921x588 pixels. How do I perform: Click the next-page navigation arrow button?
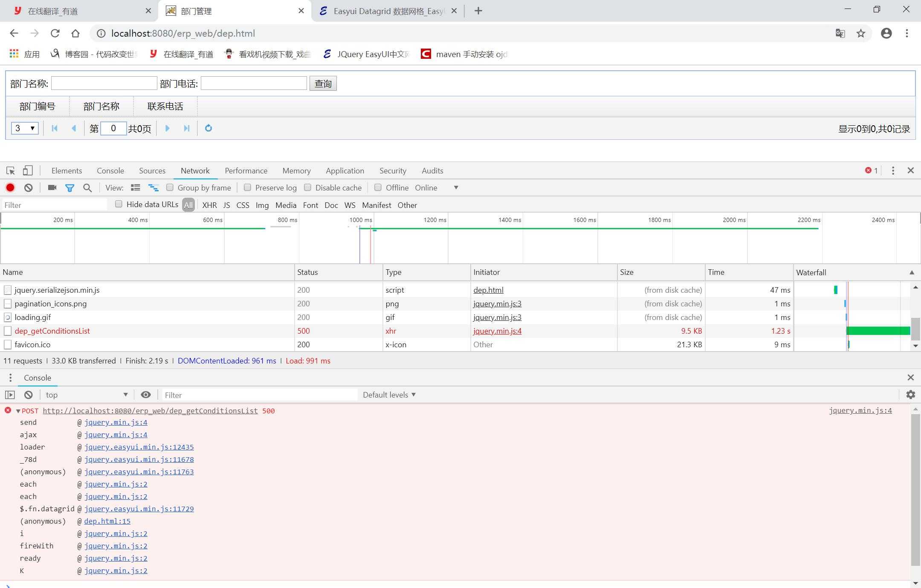pyautogui.click(x=166, y=128)
